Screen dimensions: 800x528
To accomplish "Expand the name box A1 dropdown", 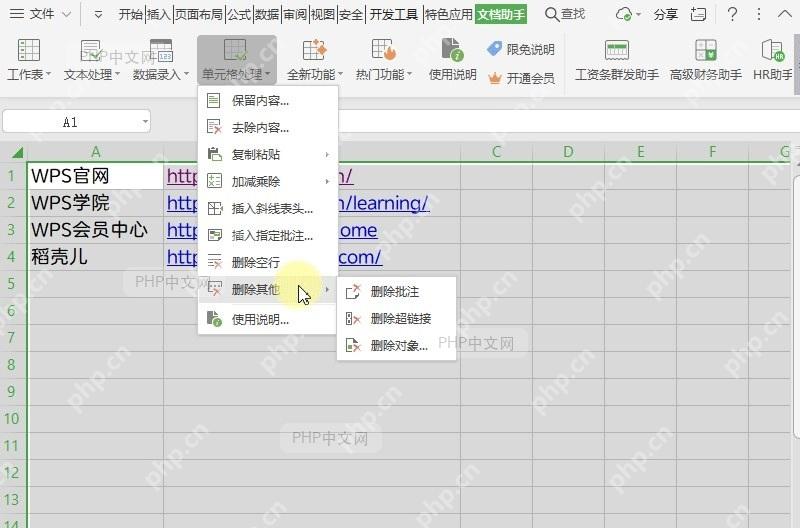I will point(145,121).
